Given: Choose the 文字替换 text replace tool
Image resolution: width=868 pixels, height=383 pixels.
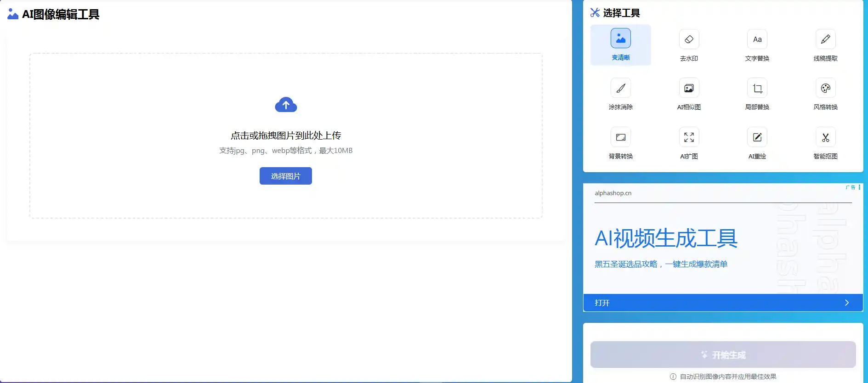Looking at the screenshot, I should pos(757,45).
